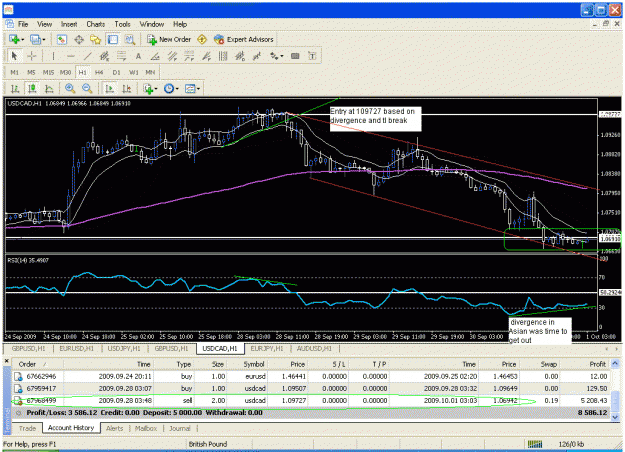Switch chart to Line Chart type
This screenshot has height=452, width=625.
pos(49,88)
